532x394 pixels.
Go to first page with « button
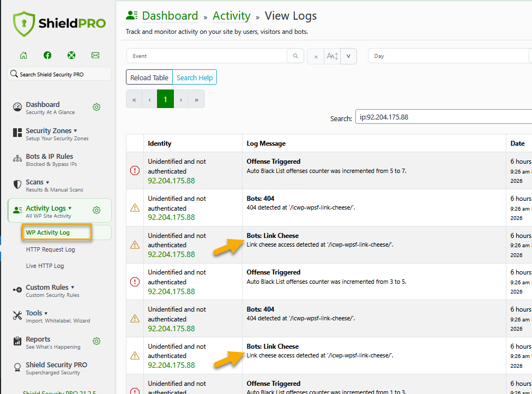tap(134, 99)
